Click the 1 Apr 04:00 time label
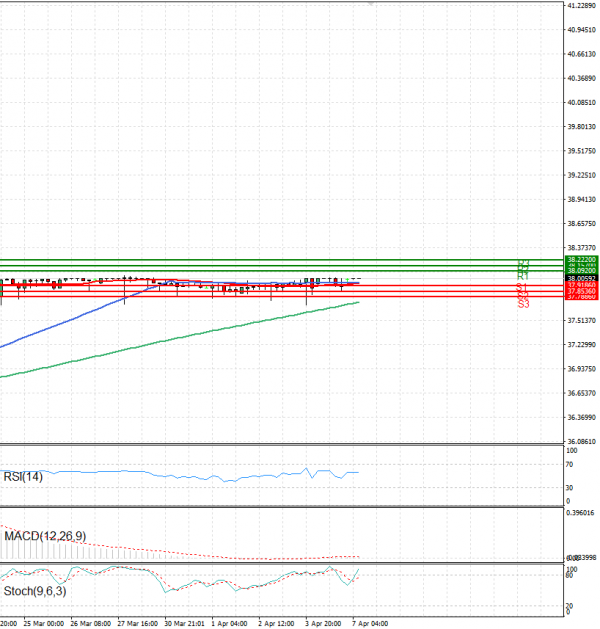The height and width of the screenshot is (629, 600). pyautogui.click(x=229, y=624)
